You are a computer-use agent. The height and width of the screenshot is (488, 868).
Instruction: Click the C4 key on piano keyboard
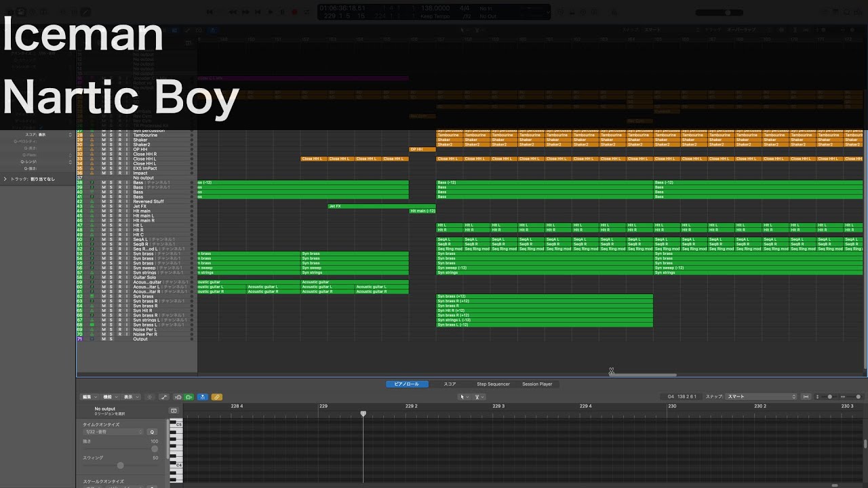[176, 465]
